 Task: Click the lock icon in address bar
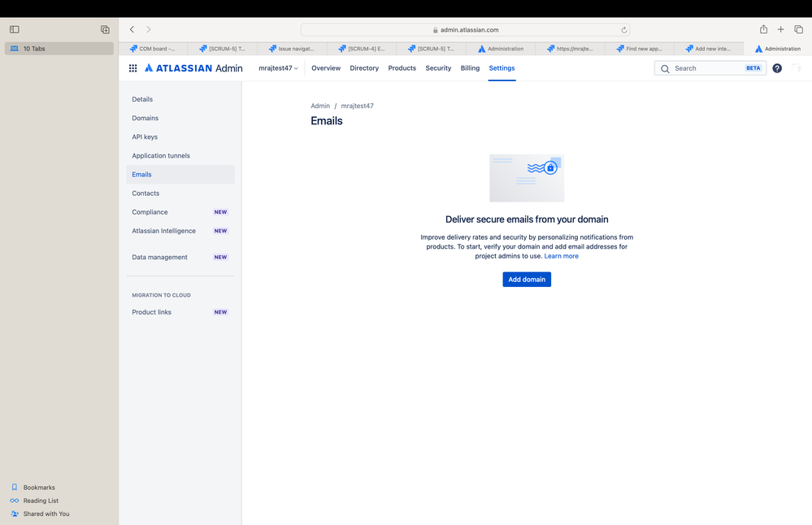point(436,30)
